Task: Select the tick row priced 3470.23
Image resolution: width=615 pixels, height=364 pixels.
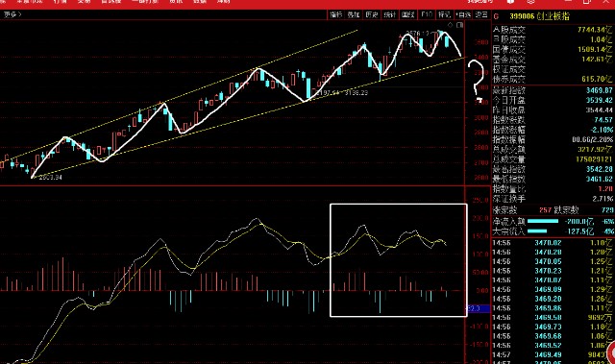Action: (553, 271)
